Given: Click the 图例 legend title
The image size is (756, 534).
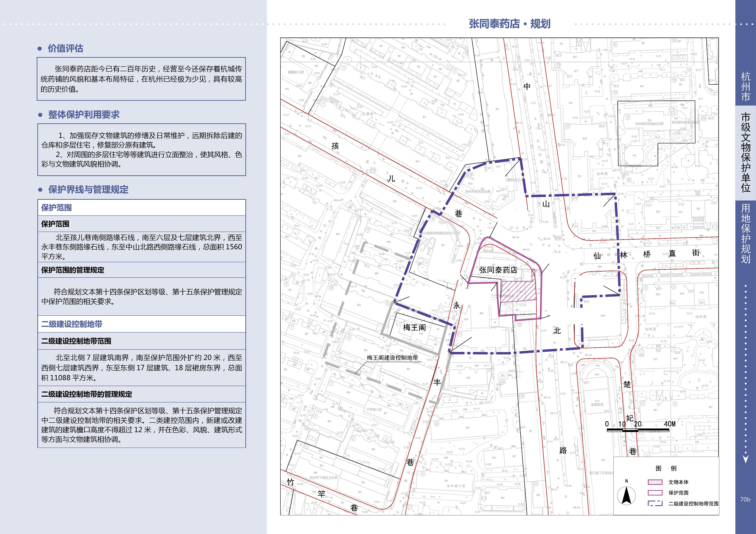Looking at the screenshot, I should tap(666, 468).
